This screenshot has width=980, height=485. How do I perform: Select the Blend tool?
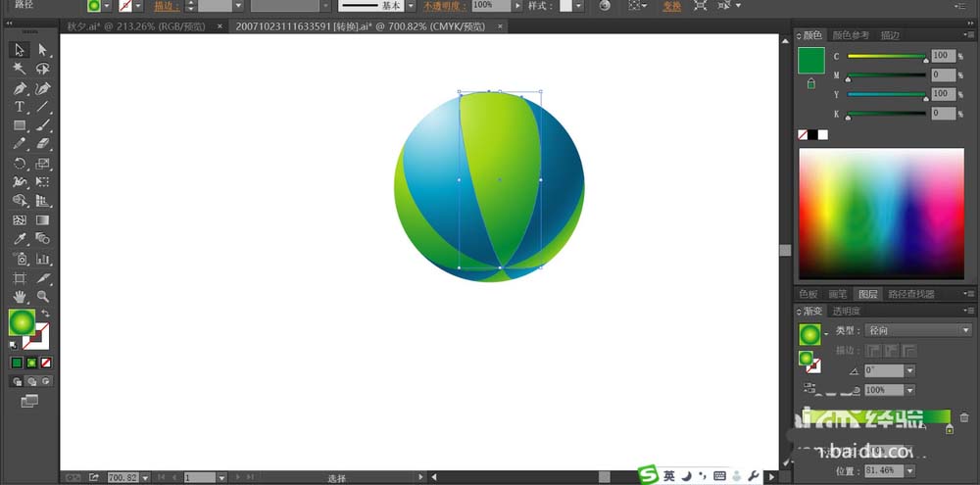coord(42,238)
